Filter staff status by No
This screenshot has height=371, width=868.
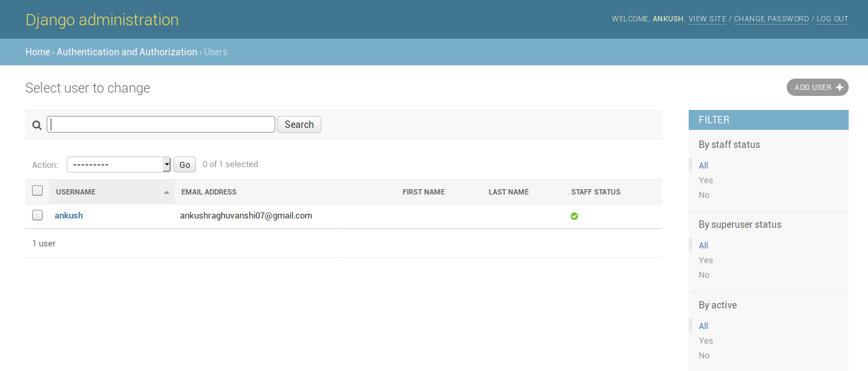704,194
